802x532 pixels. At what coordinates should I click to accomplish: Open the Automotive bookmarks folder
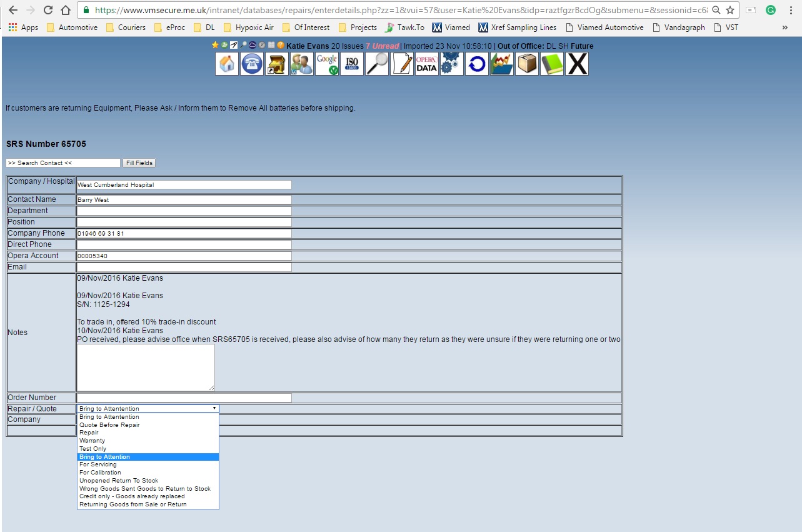pyautogui.click(x=72, y=28)
